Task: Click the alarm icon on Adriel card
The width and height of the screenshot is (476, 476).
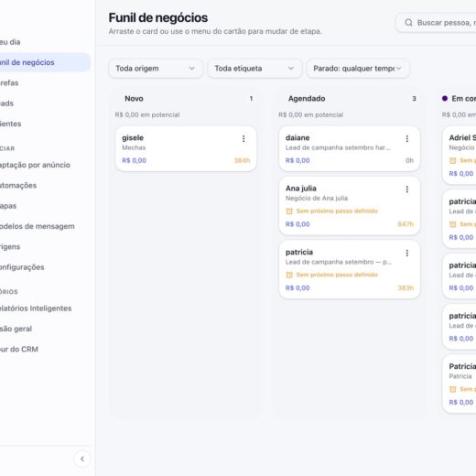Action: coord(453,160)
